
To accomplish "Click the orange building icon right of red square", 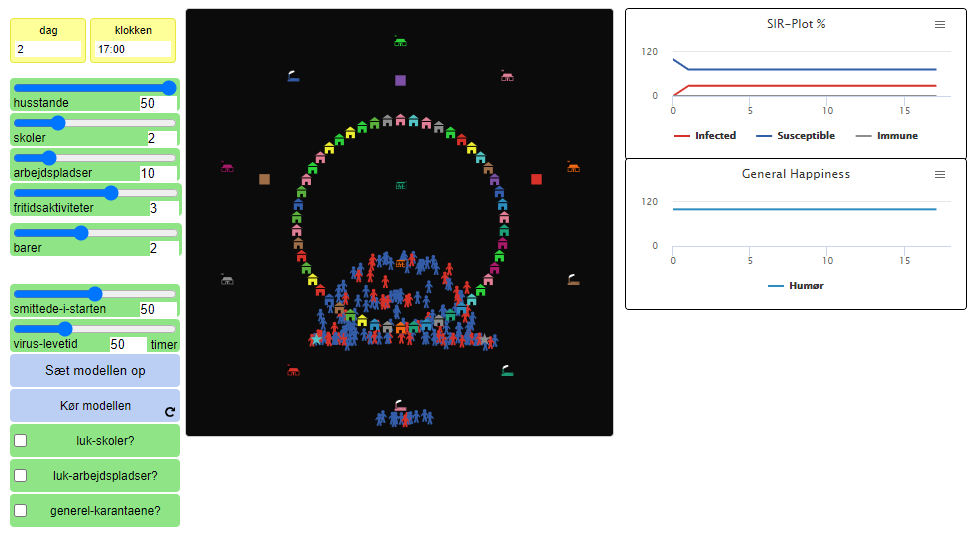I will 573,167.
